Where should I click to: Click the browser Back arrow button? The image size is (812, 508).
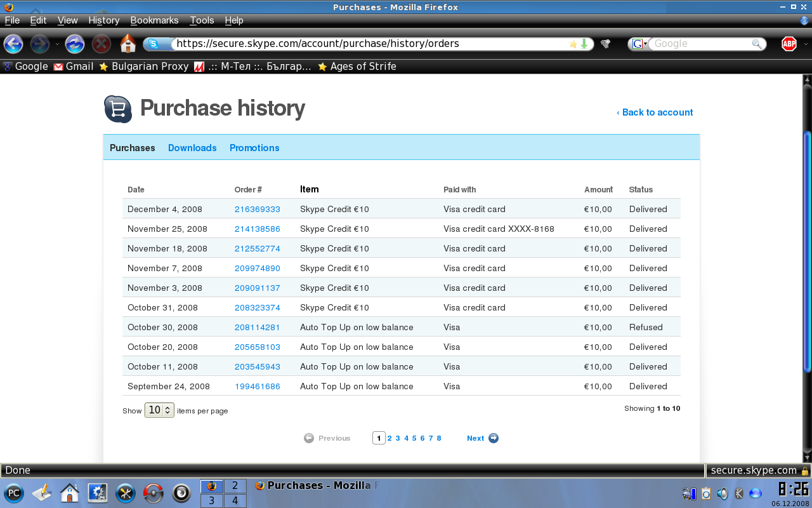tap(13, 44)
